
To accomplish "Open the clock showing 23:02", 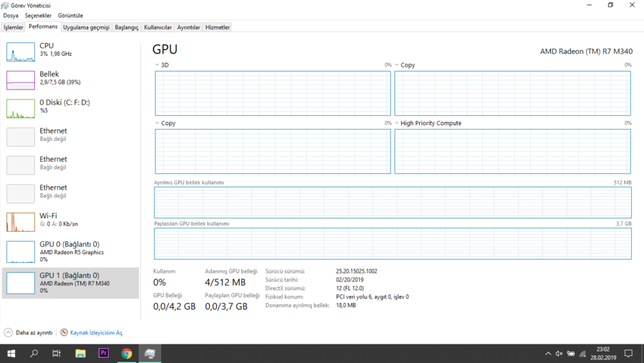I will coord(603,354).
